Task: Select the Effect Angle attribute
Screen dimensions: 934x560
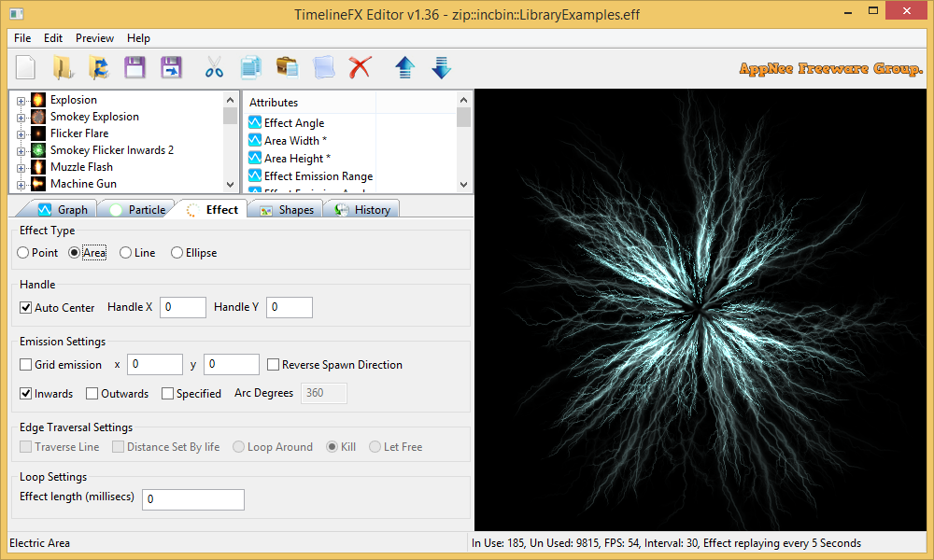Action: click(294, 122)
